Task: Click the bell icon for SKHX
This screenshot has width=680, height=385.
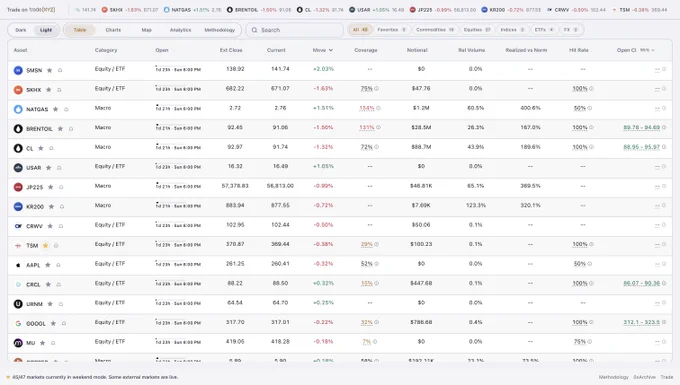Action: (59, 90)
